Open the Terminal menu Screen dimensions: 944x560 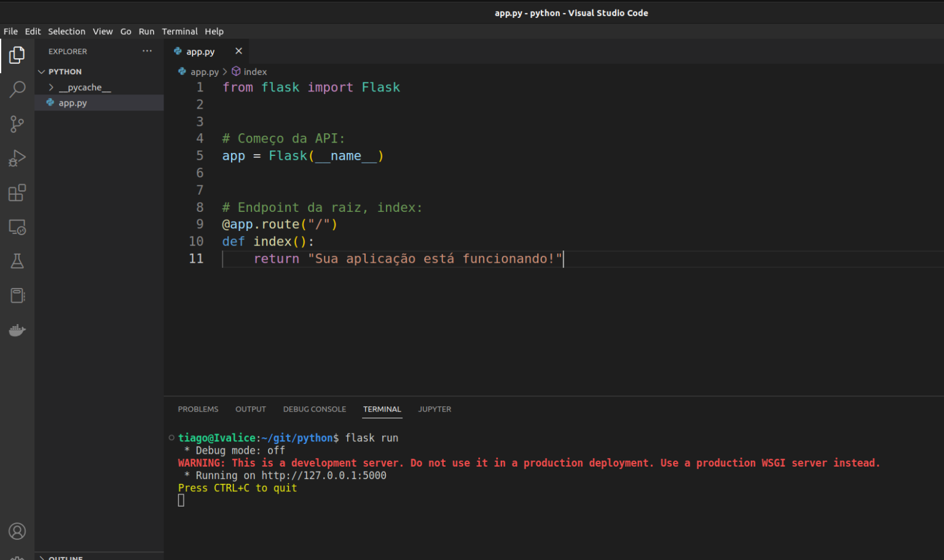(179, 31)
